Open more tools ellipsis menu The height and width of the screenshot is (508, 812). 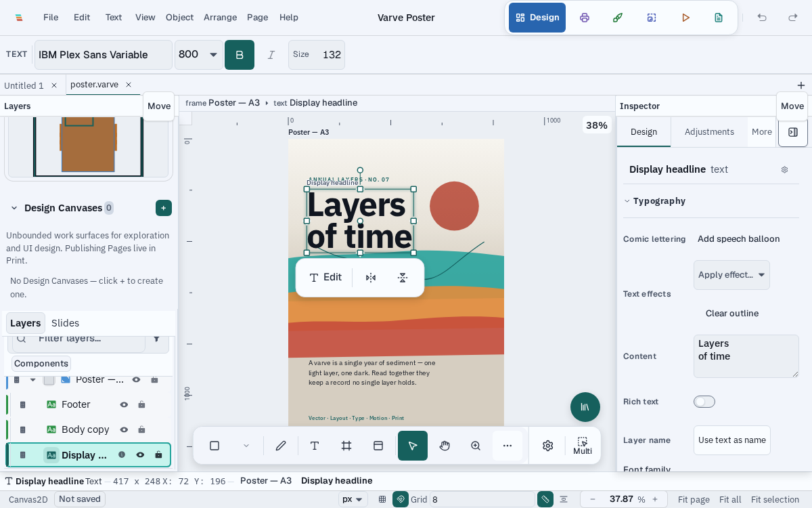(507, 446)
